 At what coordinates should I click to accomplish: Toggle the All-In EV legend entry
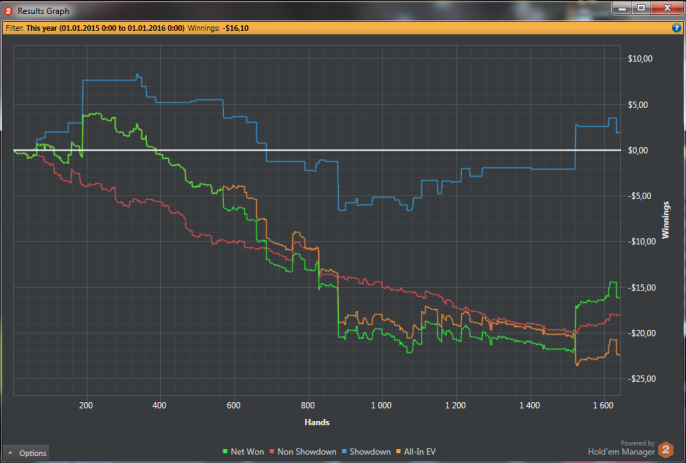[416, 452]
